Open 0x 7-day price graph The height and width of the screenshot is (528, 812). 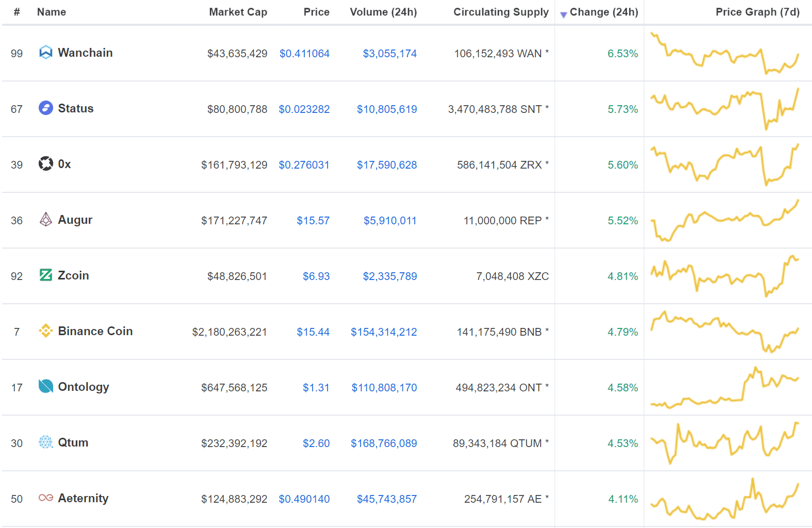(x=725, y=164)
